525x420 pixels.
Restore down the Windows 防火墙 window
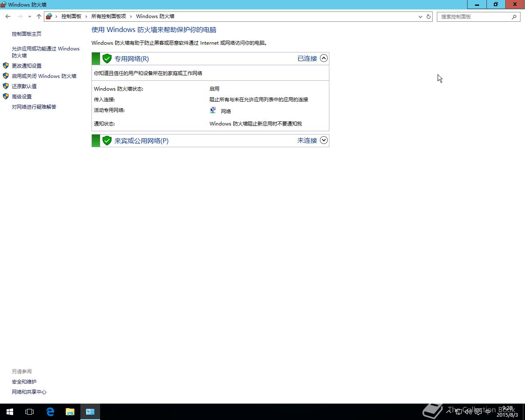click(x=496, y=4)
